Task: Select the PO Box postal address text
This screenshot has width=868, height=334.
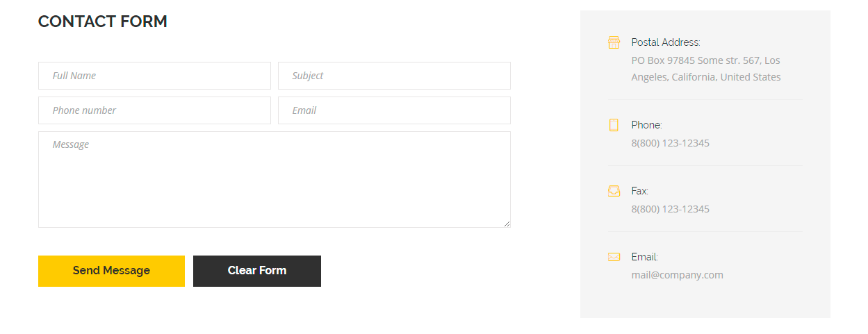Action: [x=705, y=69]
